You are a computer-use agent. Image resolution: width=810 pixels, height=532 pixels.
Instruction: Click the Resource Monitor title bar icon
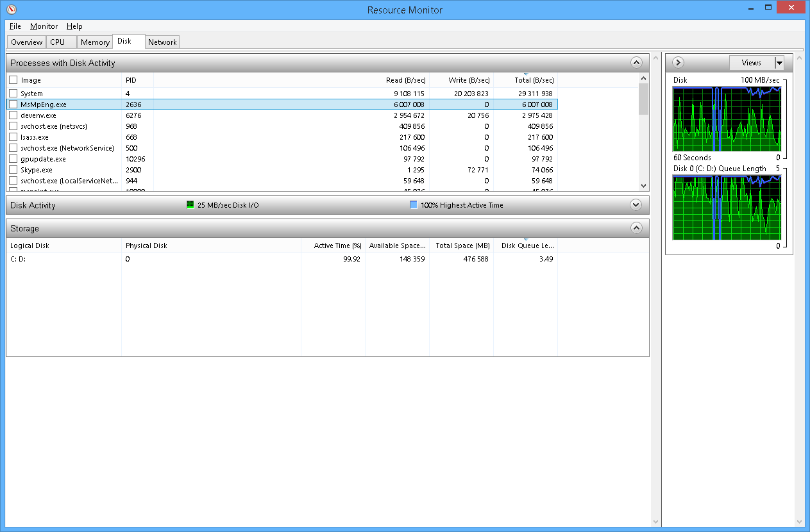coord(11,10)
